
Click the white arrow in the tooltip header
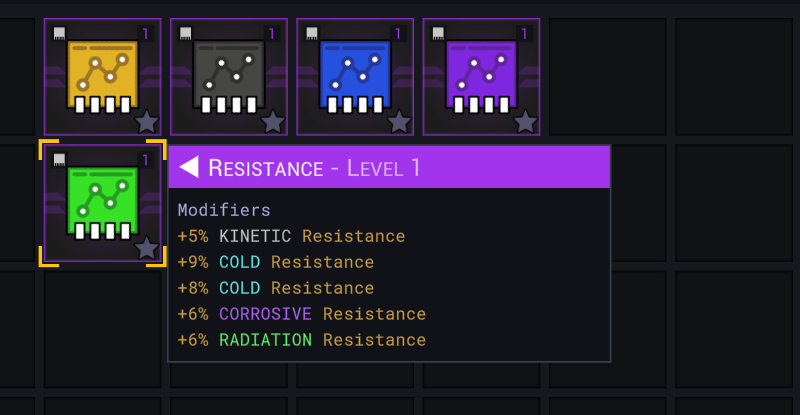pos(188,167)
